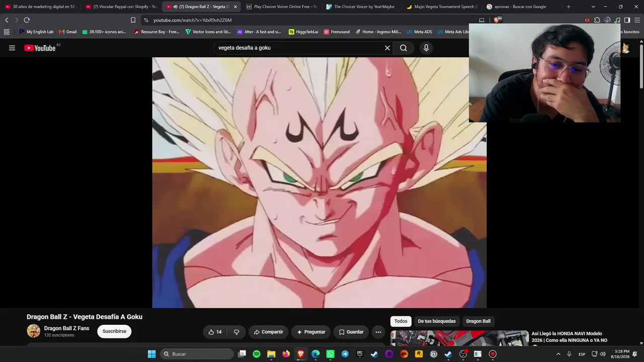Toggle the browser sidebar panel
644x362 pixels.
point(627,20)
